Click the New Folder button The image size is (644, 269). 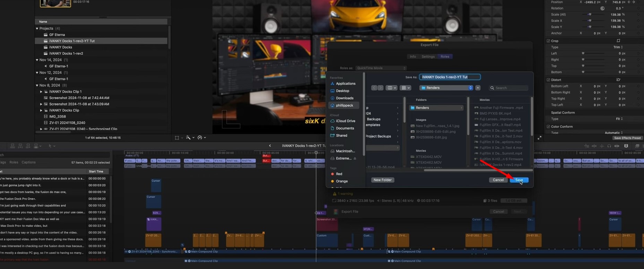coord(383,180)
